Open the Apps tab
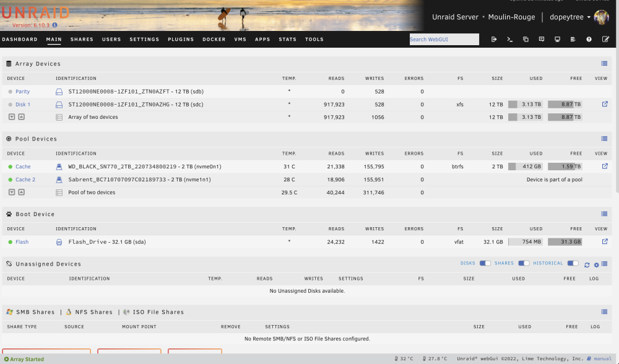619x364 pixels. [262, 40]
